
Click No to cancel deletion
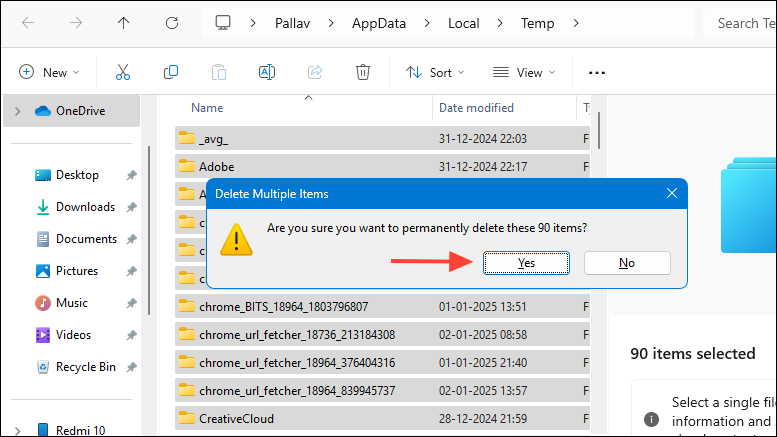pos(627,262)
